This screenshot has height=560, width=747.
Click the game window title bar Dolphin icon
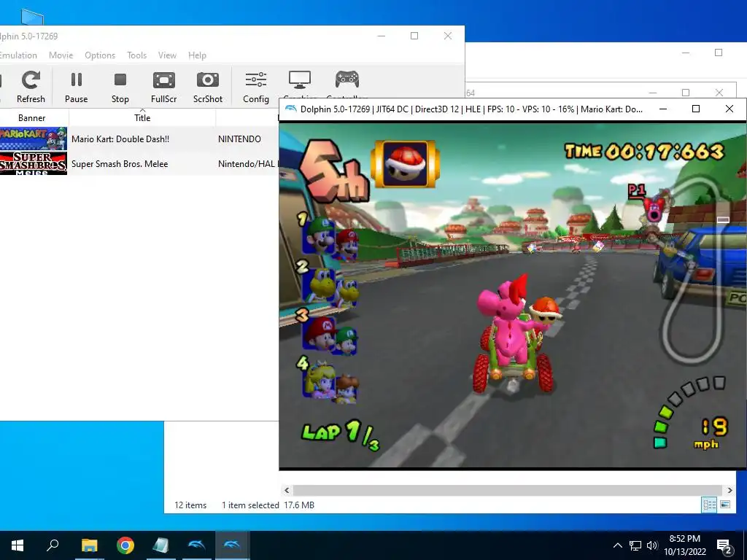(290, 109)
